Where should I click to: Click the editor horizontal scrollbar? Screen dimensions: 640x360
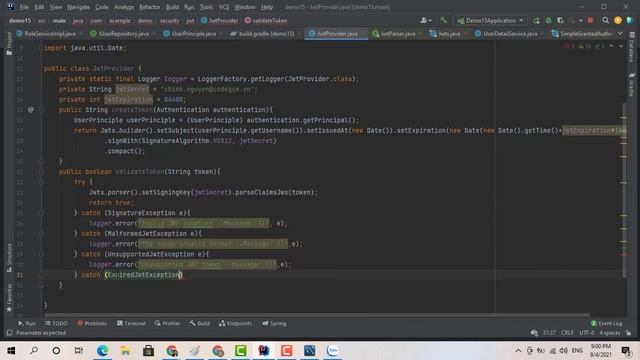[x=316, y=315]
